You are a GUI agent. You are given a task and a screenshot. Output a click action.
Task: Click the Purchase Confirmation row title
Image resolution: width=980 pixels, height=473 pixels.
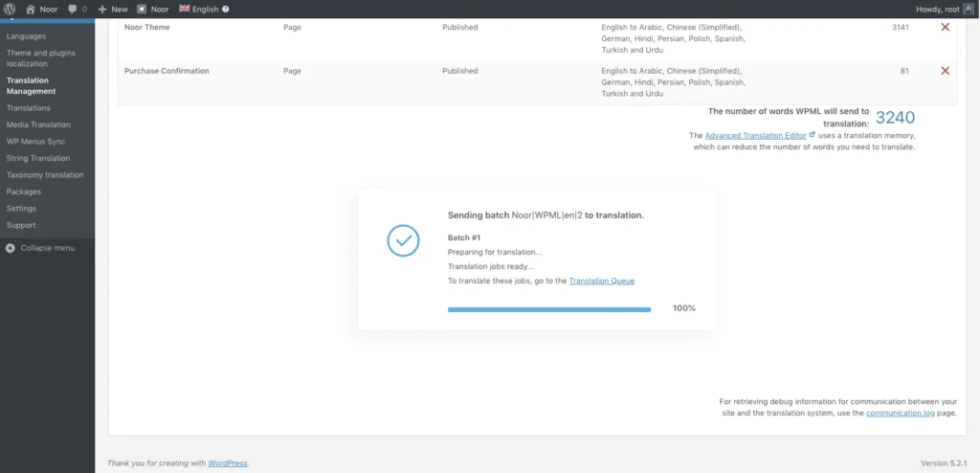[x=167, y=71]
